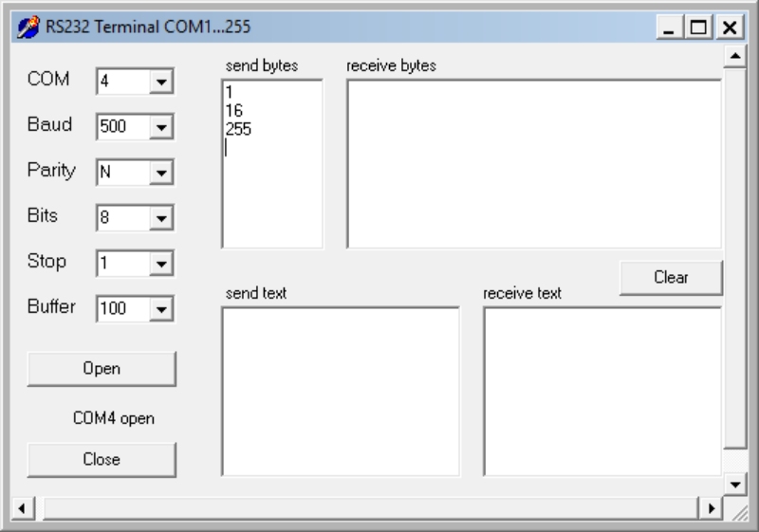Click the horizontal scrollbar right arrow
This screenshot has height=532, width=759.
[x=711, y=508]
